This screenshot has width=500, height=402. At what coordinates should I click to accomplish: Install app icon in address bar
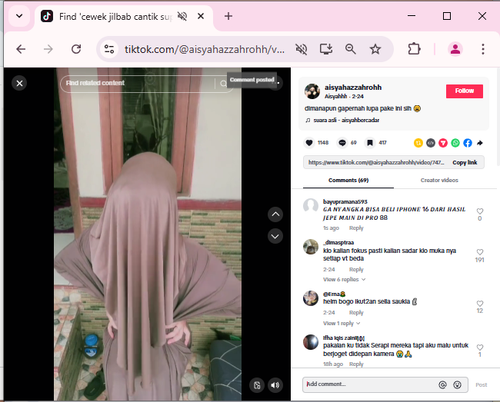(326, 49)
